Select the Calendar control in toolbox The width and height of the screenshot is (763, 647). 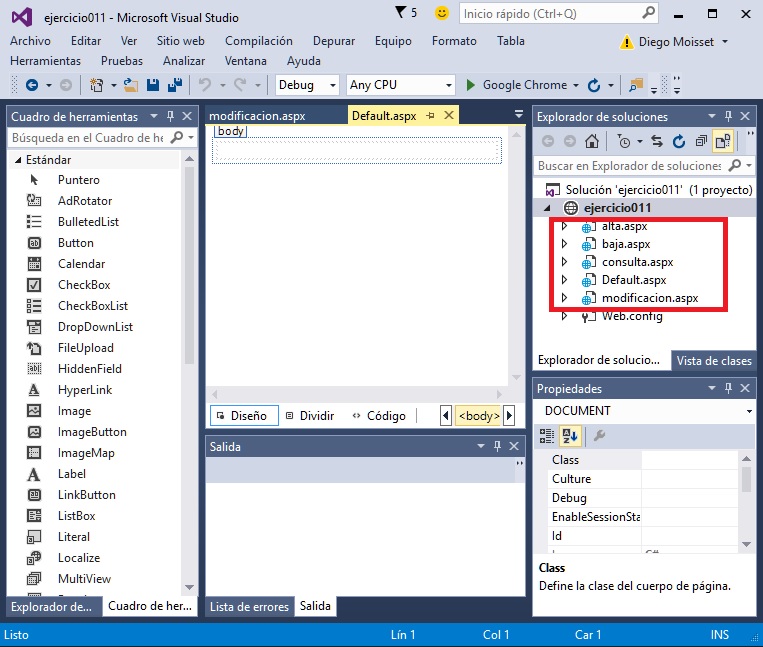pyautogui.click(x=81, y=264)
